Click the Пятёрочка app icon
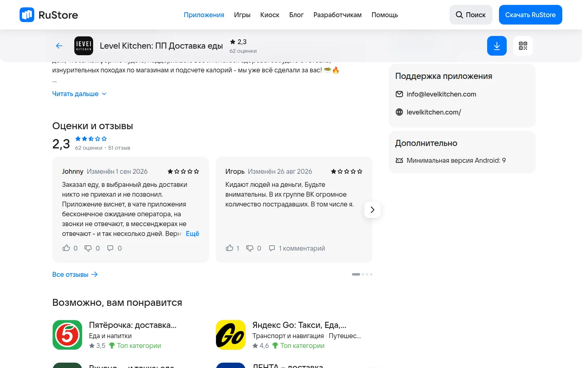 point(67,335)
